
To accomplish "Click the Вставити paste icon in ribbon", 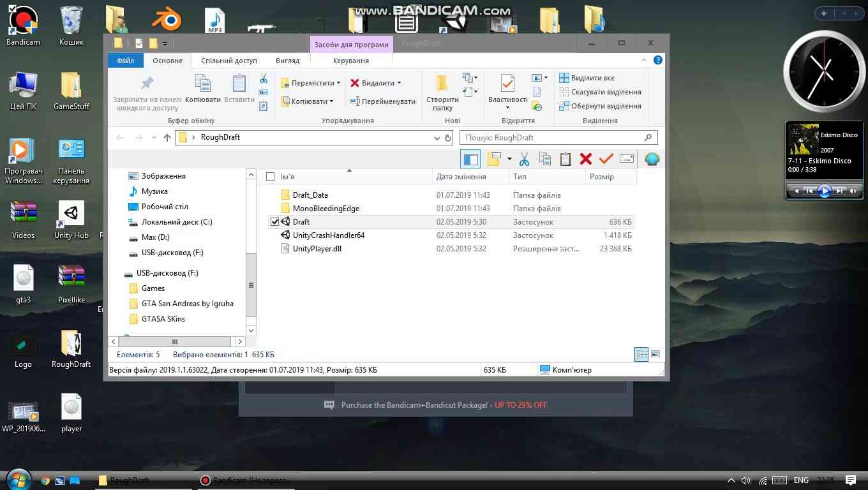I will (239, 89).
